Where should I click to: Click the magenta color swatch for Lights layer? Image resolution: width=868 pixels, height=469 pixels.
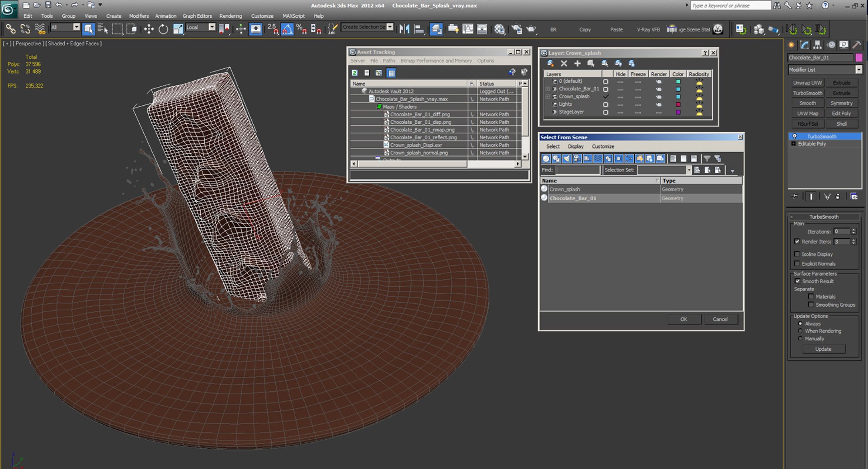pos(678,104)
